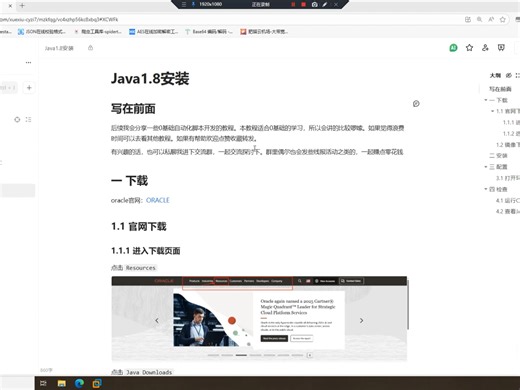Jump to 二 安装 in outline

(498, 156)
